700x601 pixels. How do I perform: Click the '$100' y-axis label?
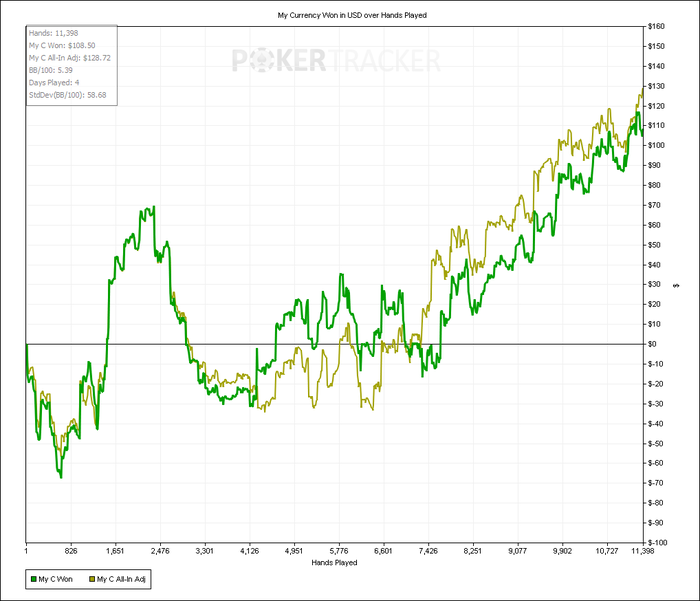tap(656, 145)
